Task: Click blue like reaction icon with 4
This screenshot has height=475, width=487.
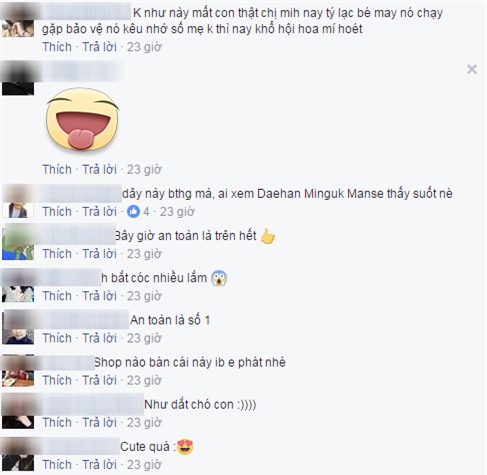Action: (133, 212)
